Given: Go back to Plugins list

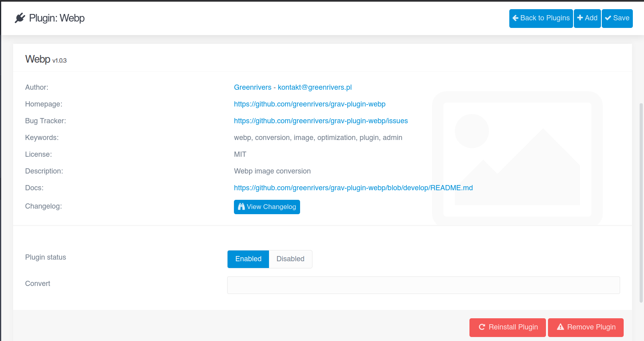Looking at the screenshot, I should (541, 18).
